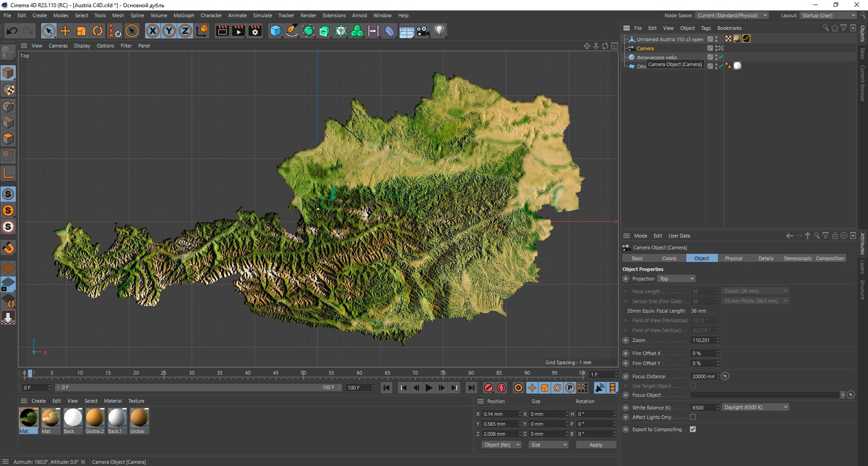
Task: Toggle the X axis lock
Action: pyautogui.click(x=153, y=31)
